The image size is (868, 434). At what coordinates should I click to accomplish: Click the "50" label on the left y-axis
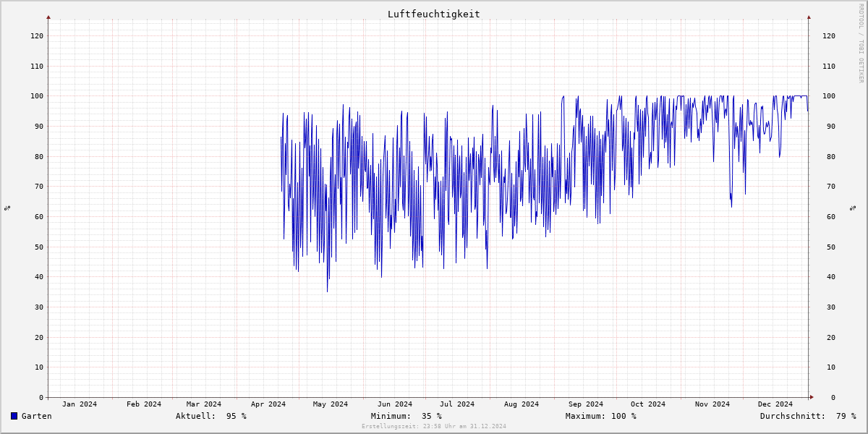pos(39,247)
